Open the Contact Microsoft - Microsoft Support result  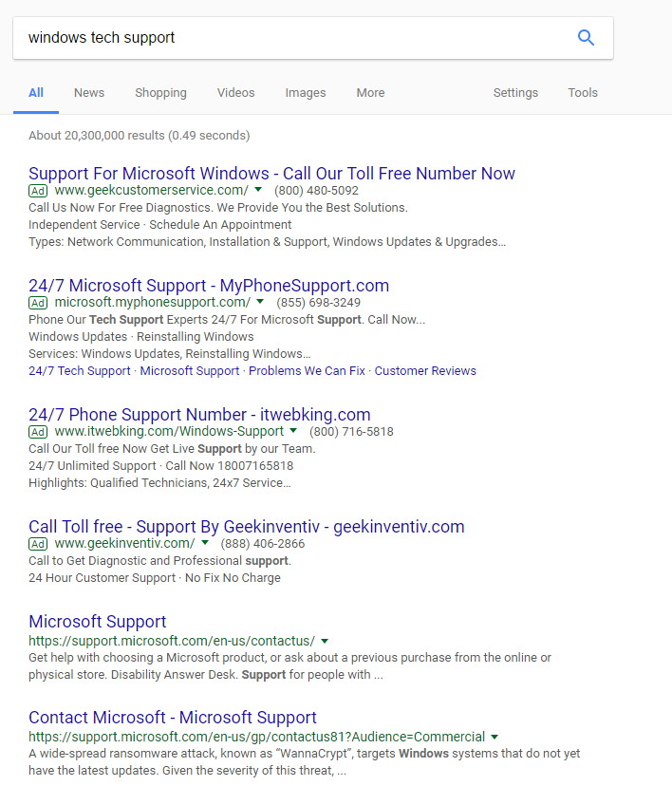coord(173,718)
